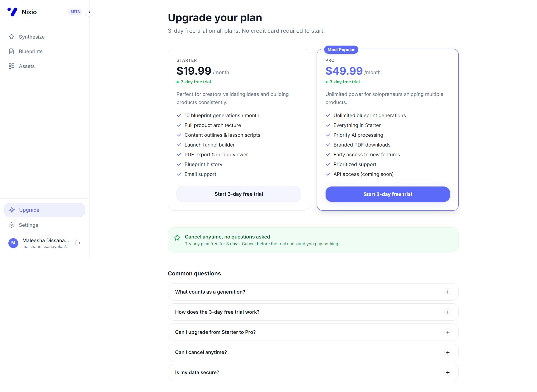Image resolution: width=537 pixels, height=392 pixels.
Task: Collapse the sidebar with the chevron button
Action: coord(89,12)
